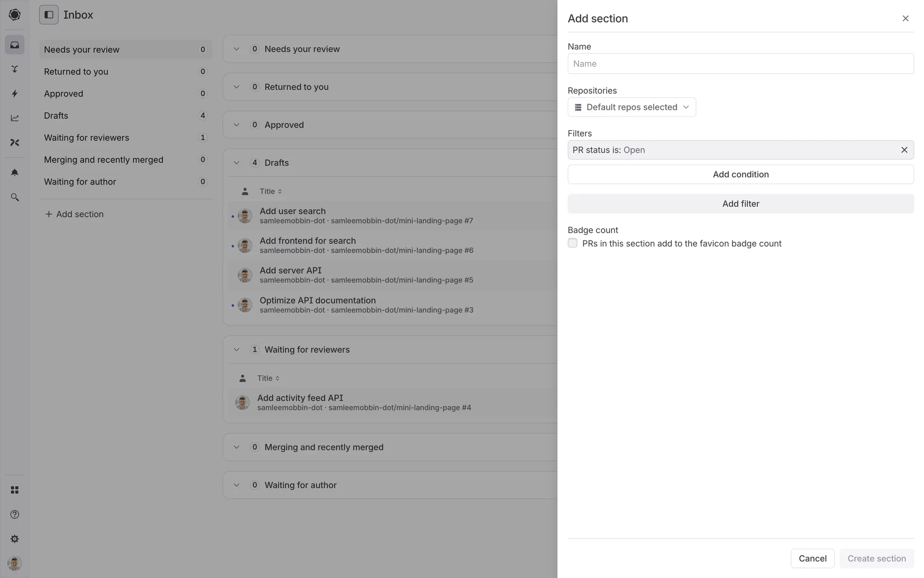Open the Default repos selected dropdown

click(x=631, y=107)
